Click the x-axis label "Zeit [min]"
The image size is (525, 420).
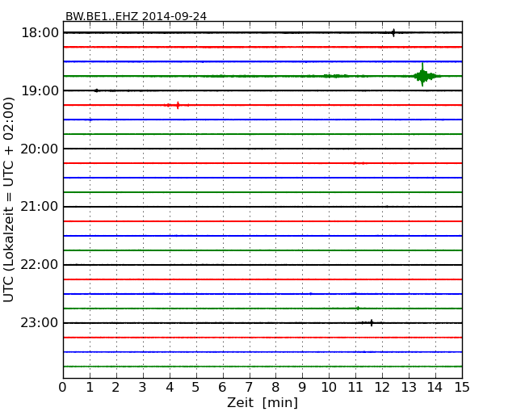[262, 402]
